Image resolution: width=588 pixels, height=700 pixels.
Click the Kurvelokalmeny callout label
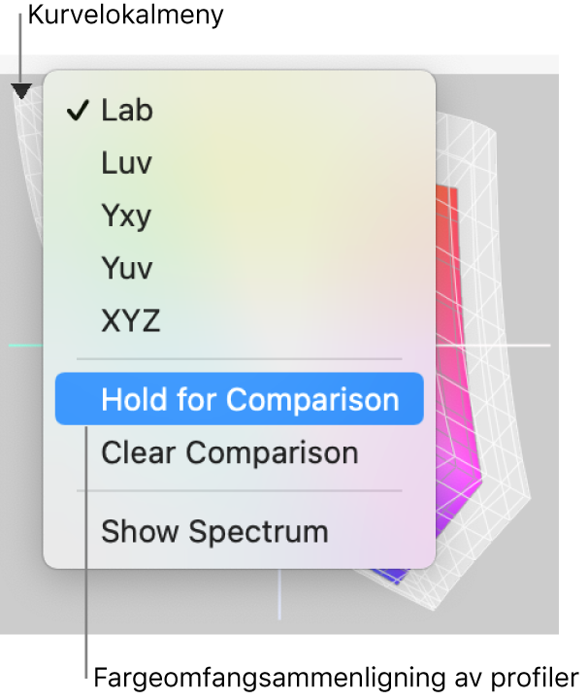125,16
